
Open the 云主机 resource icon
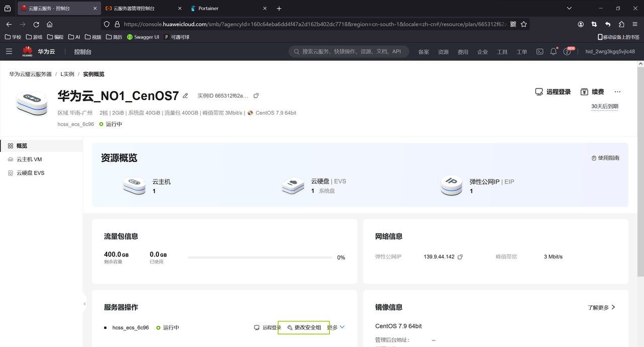[x=134, y=186]
